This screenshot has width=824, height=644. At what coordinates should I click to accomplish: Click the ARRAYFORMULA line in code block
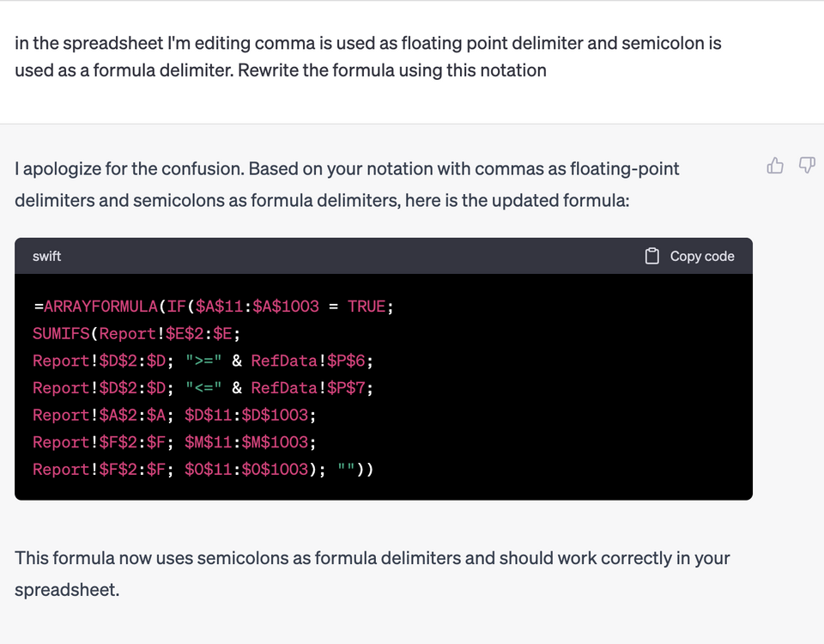(x=214, y=307)
